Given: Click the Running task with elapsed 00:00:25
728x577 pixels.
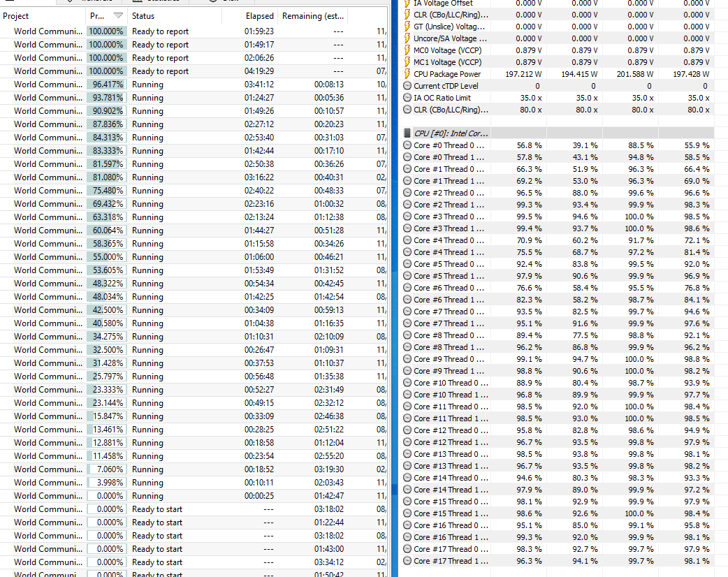Looking at the screenshot, I should (147, 496).
